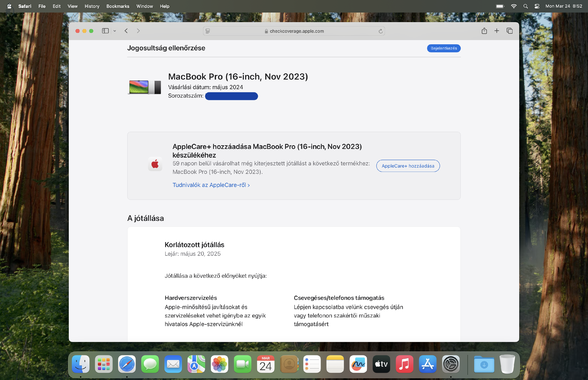Click the Csevegéses/telefonos támogatás heading
588x380 pixels.
(339, 298)
